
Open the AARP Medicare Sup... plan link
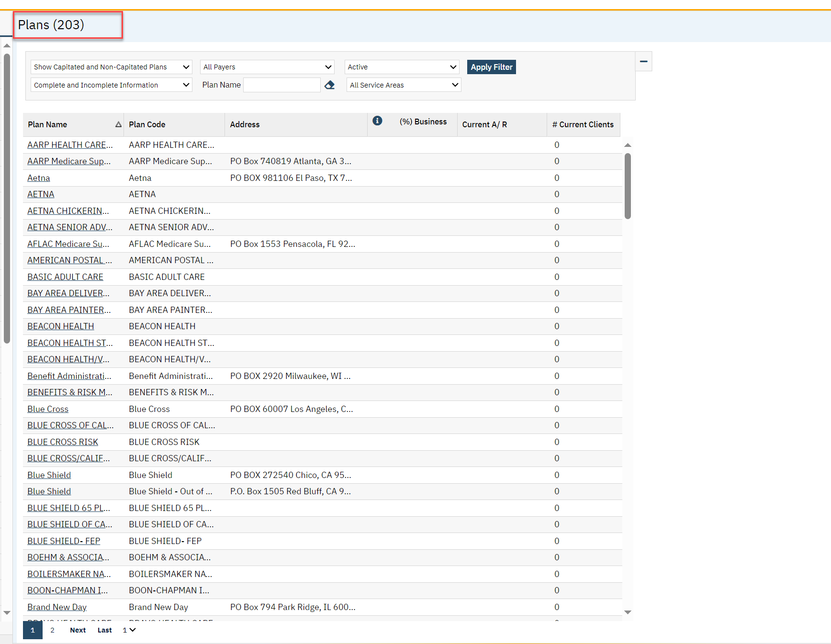69,161
